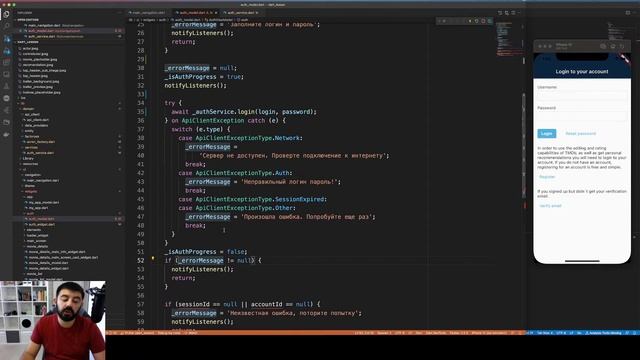This screenshot has height=360, width=640.
Task: Focus the Password field in the simulator
Action: [x=582, y=116]
